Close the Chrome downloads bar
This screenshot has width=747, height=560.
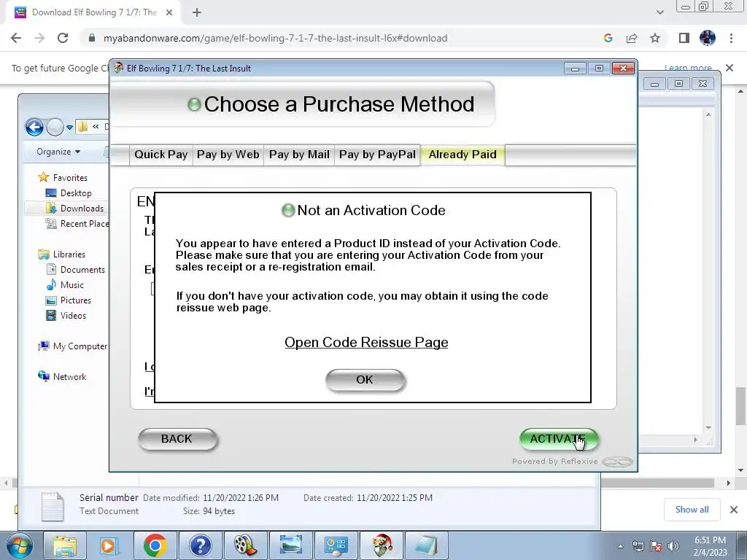tap(734, 510)
